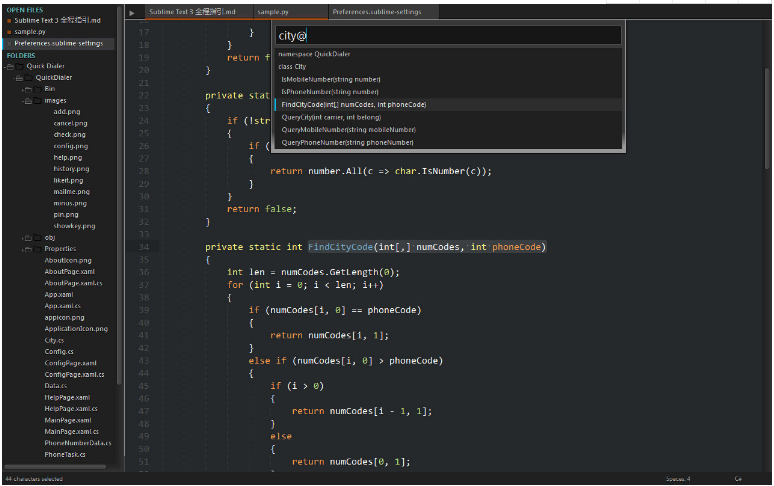The height and width of the screenshot is (486, 774).
Task: Click the modified dot beside sample.py
Action: click(8, 32)
